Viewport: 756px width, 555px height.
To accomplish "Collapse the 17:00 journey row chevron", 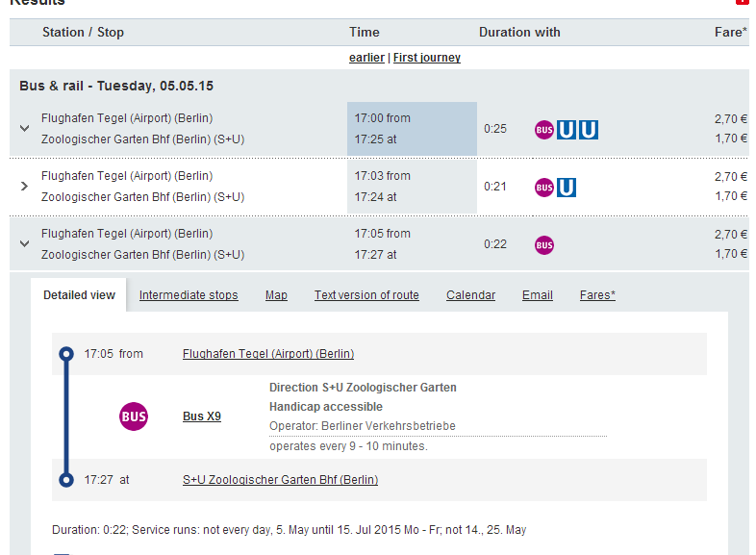I will pos(24,128).
